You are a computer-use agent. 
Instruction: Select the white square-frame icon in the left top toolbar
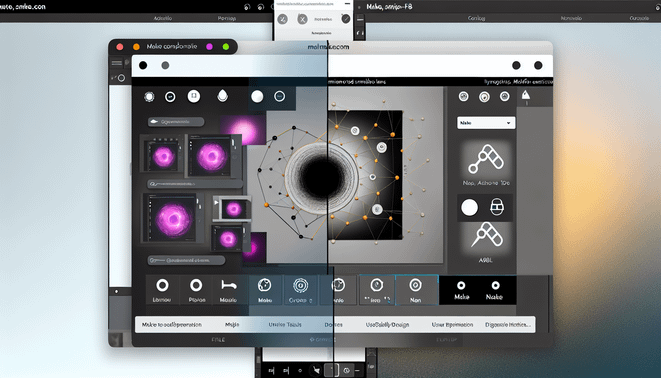[x=193, y=97]
